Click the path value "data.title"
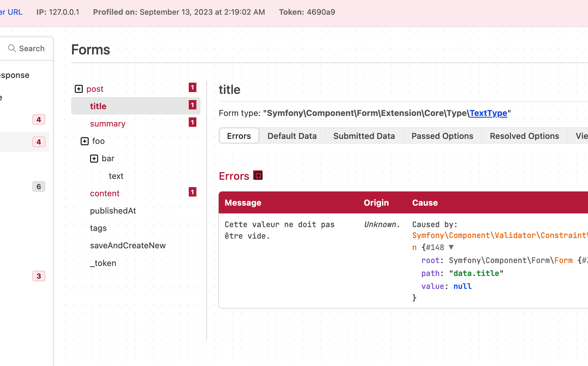 coord(476,273)
